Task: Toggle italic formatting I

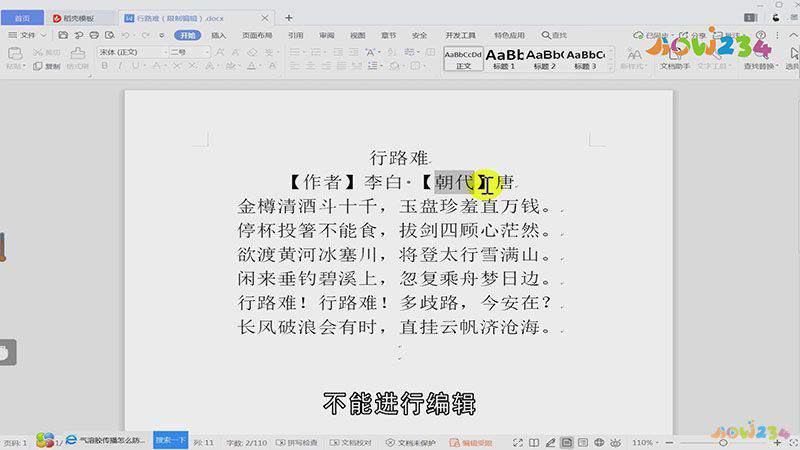Action: pos(120,66)
